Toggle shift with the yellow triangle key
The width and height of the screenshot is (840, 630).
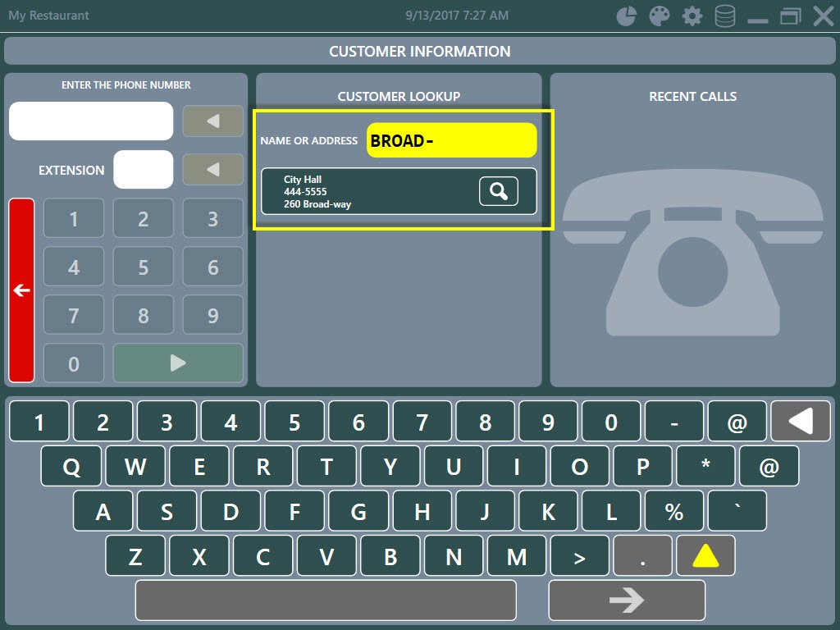[x=705, y=557]
